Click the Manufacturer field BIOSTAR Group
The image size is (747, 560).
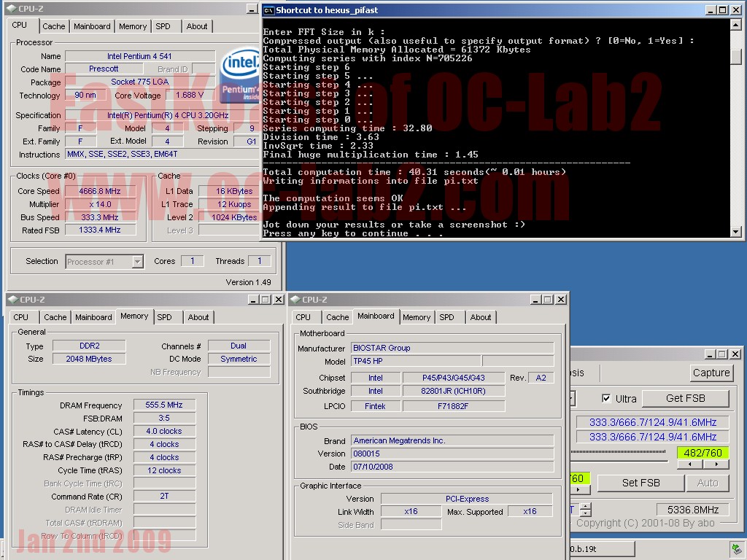point(452,348)
